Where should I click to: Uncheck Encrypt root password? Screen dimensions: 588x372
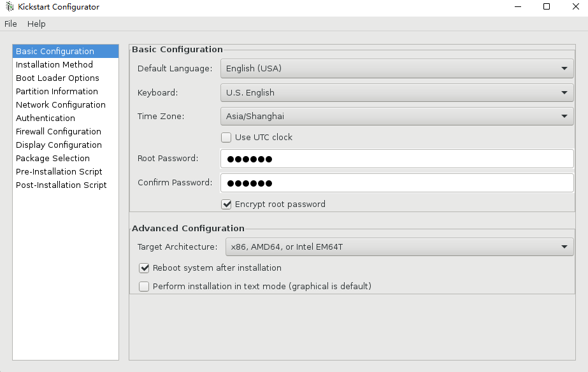(x=226, y=204)
